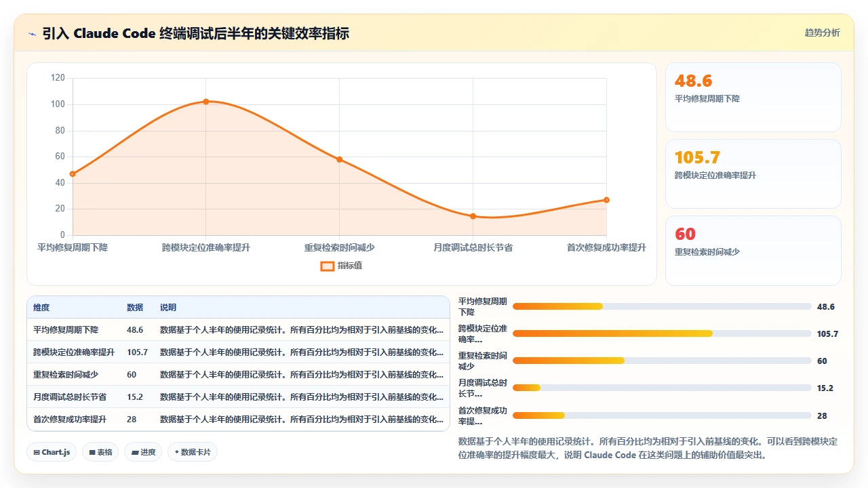This screenshot has width=868, height=488.
Task: Click the 说明 column header
Action: pos(168,308)
